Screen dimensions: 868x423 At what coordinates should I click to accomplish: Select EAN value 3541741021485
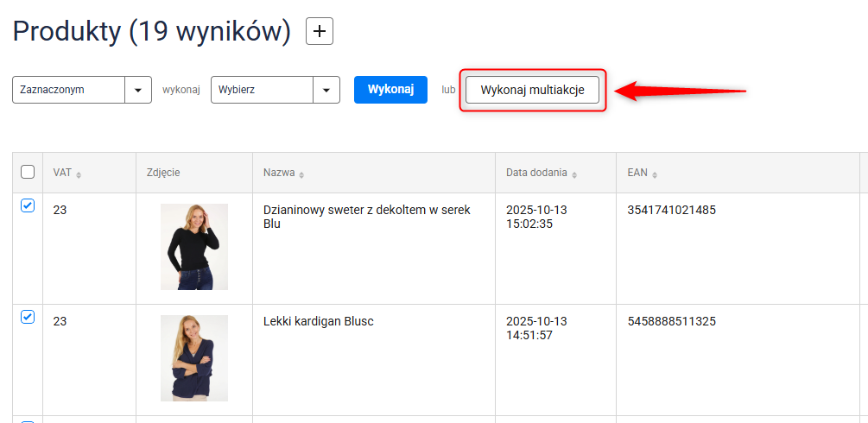(671, 210)
